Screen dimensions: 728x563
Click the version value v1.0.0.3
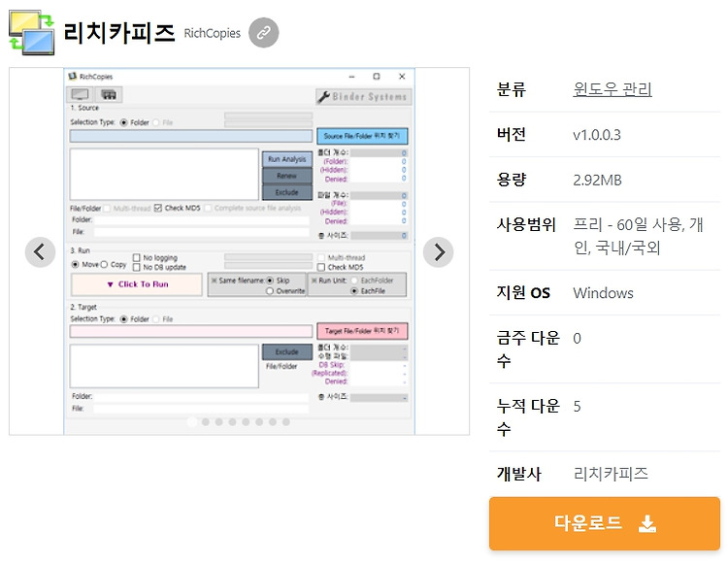(597, 135)
